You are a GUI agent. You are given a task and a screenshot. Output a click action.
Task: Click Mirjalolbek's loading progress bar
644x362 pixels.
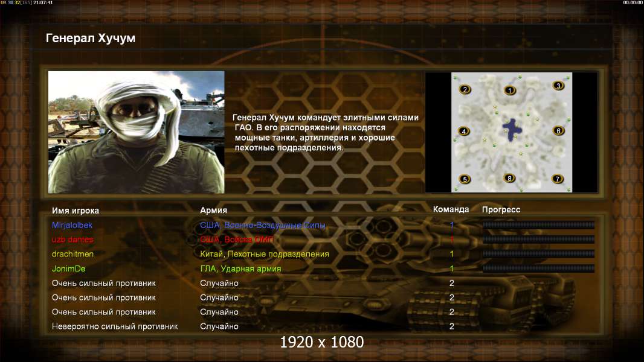pyautogui.click(x=538, y=224)
